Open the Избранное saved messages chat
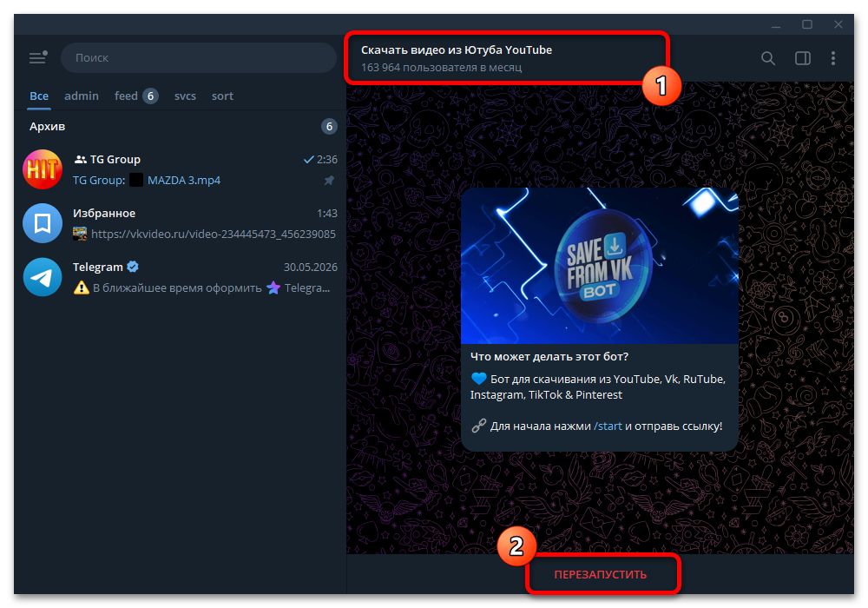 tap(180, 223)
